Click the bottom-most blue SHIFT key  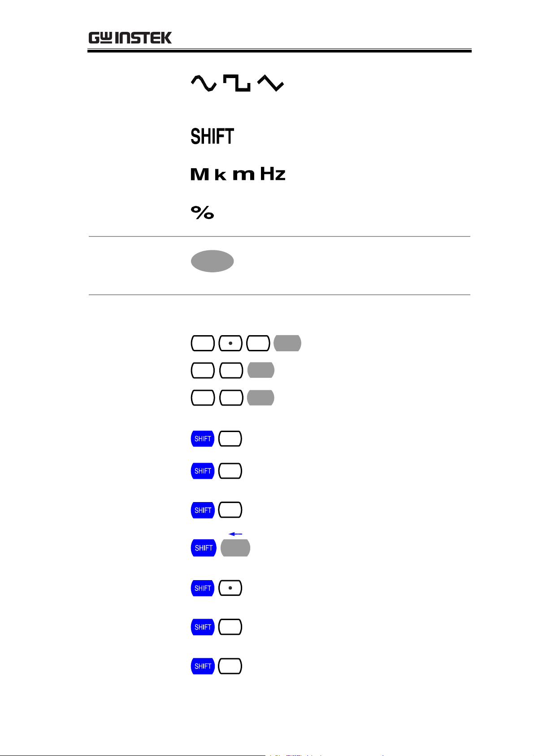pyautogui.click(x=203, y=666)
